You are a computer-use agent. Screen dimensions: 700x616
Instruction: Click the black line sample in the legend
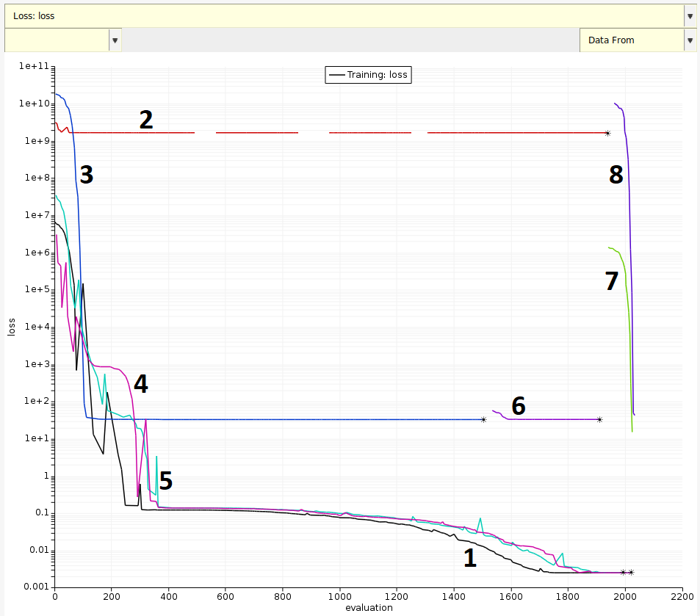tap(336, 74)
